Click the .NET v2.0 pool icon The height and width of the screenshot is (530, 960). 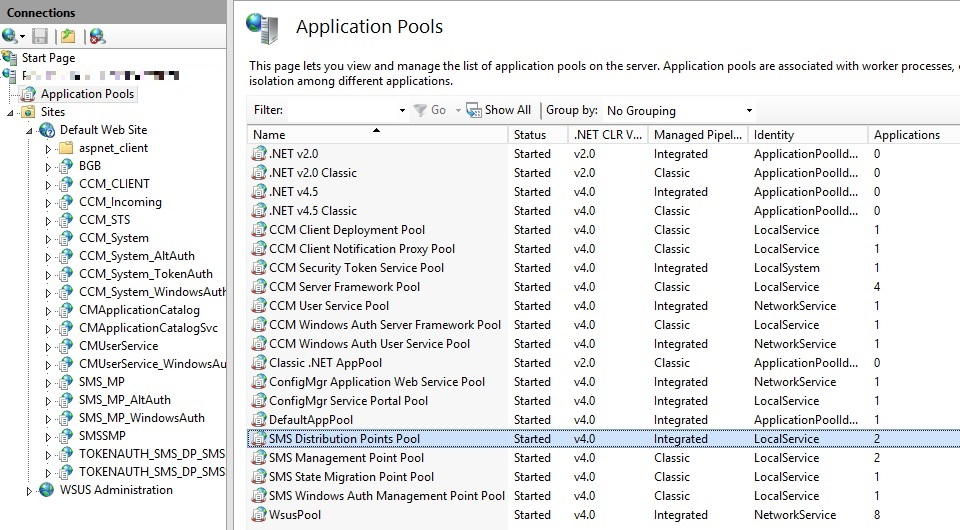pyautogui.click(x=259, y=154)
